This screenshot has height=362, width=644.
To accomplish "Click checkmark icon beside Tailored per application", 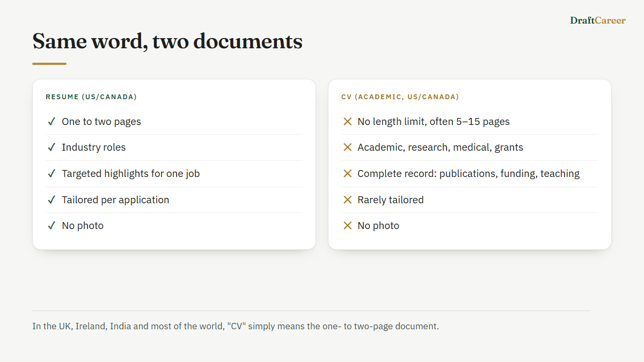I will point(52,200).
